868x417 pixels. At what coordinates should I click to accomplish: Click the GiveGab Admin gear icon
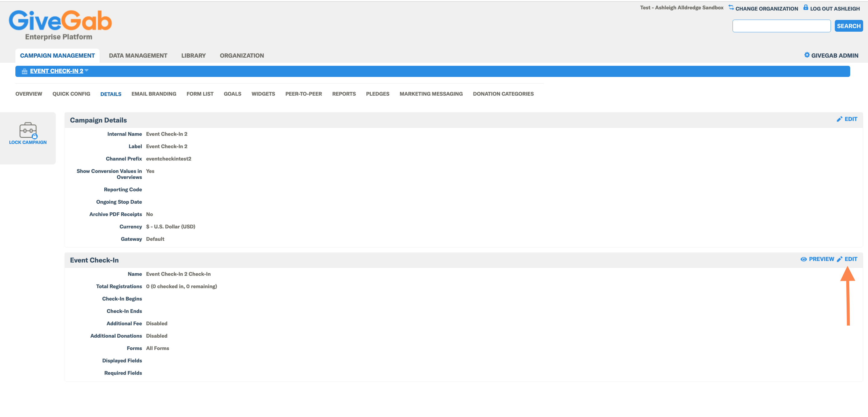807,55
